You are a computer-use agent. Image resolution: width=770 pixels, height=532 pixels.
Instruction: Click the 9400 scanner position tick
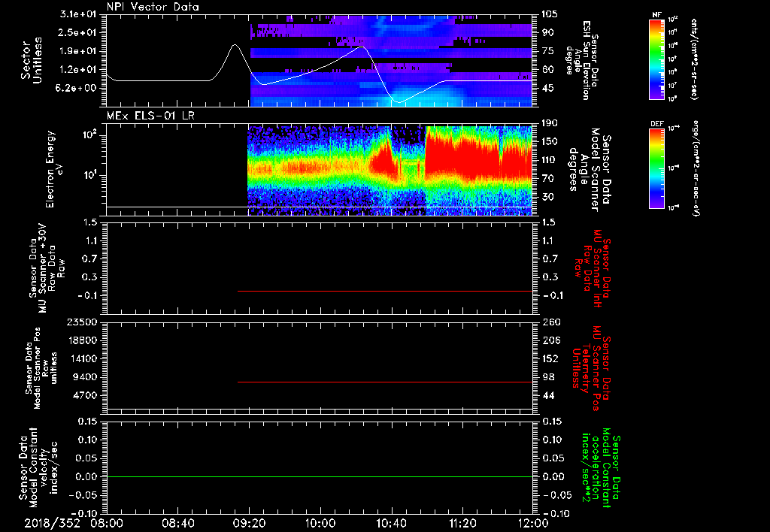point(86,377)
